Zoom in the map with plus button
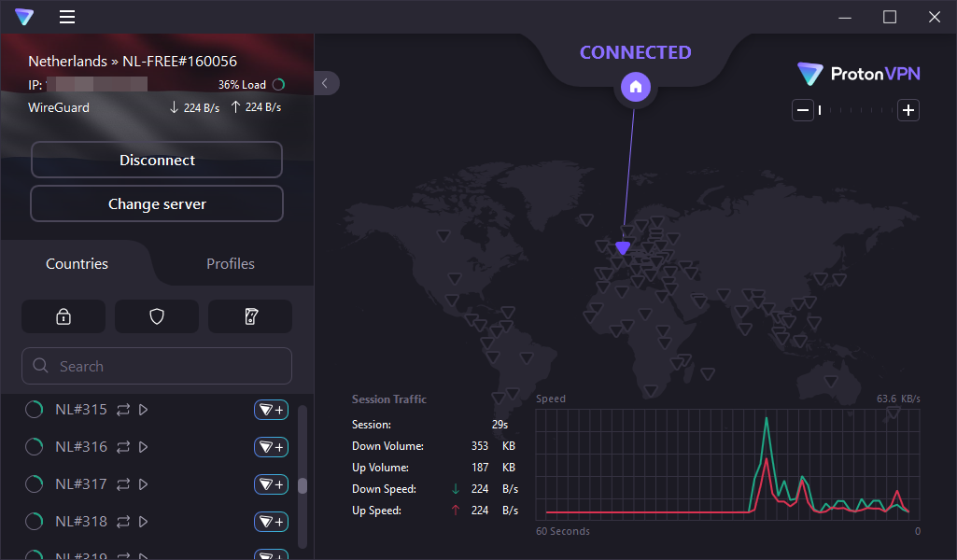Image resolution: width=957 pixels, height=560 pixels. tap(908, 110)
